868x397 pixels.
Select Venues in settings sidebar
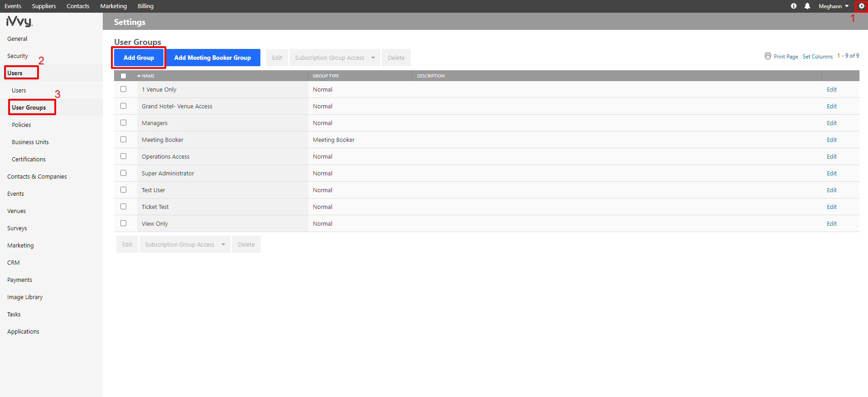point(17,211)
